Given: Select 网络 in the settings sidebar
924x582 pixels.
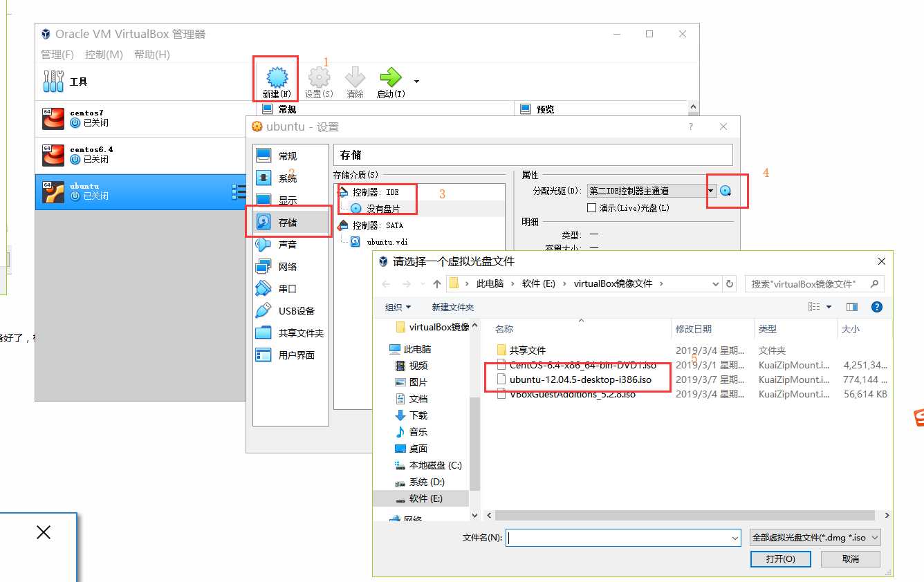Looking at the screenshot, I should (290, 266).
